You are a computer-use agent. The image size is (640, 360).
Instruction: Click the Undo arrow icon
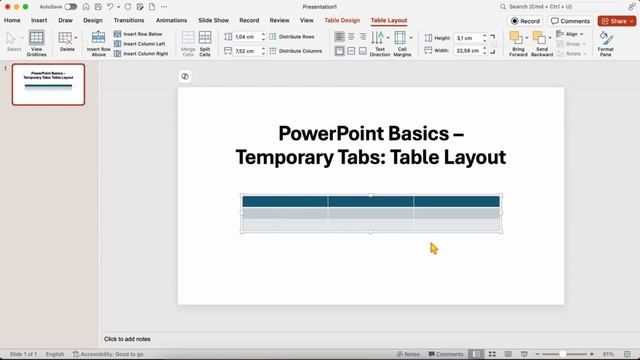[110, 7]
